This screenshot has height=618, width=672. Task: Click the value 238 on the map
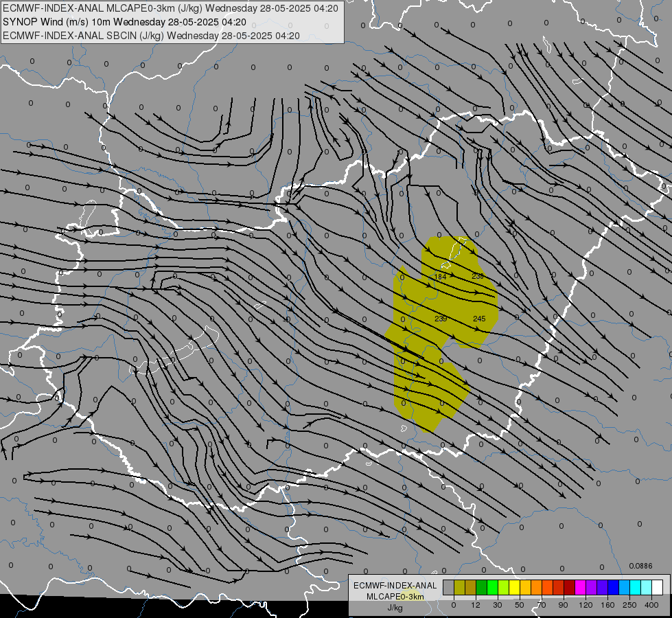pyautogui.click(x=478, y=276)
